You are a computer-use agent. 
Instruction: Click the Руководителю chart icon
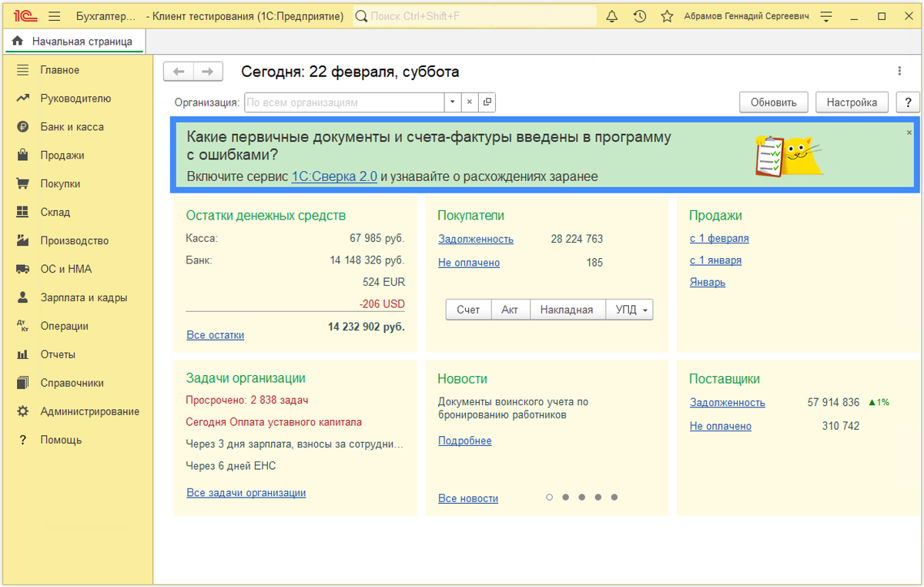tap(23, 99)
